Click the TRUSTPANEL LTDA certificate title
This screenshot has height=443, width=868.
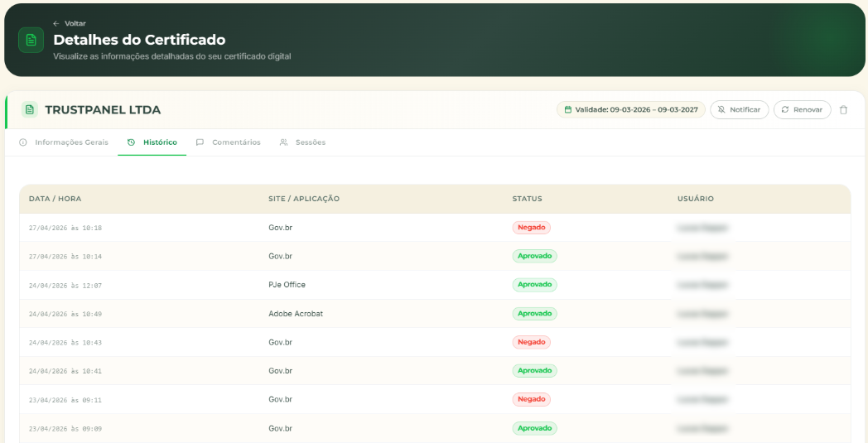pyautogui.click(x=103, y=109)
